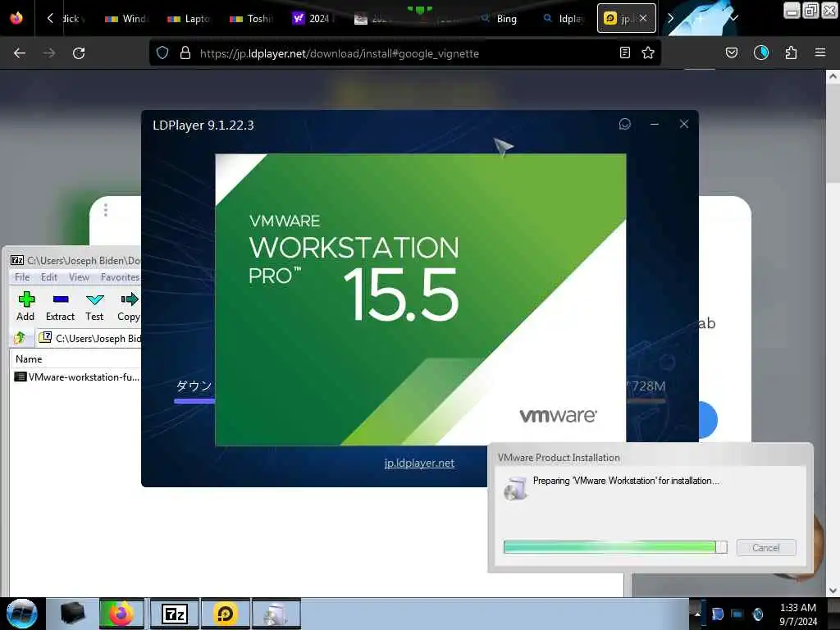Open the Edit menu in 7-Zip
Image resolution: width=840 pixels, height=630 pixels.
tap(48, 277)
